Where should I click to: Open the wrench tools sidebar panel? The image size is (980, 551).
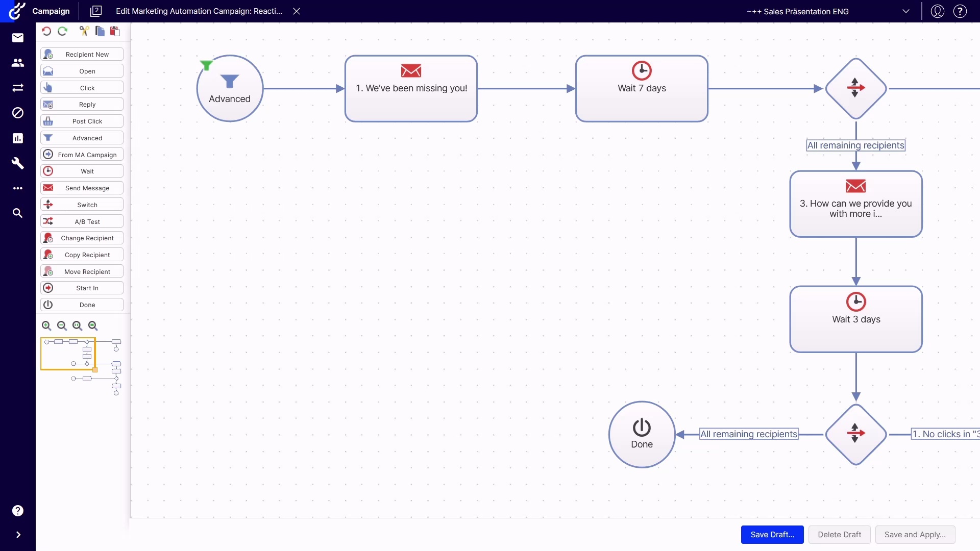(x=18, y=163)
